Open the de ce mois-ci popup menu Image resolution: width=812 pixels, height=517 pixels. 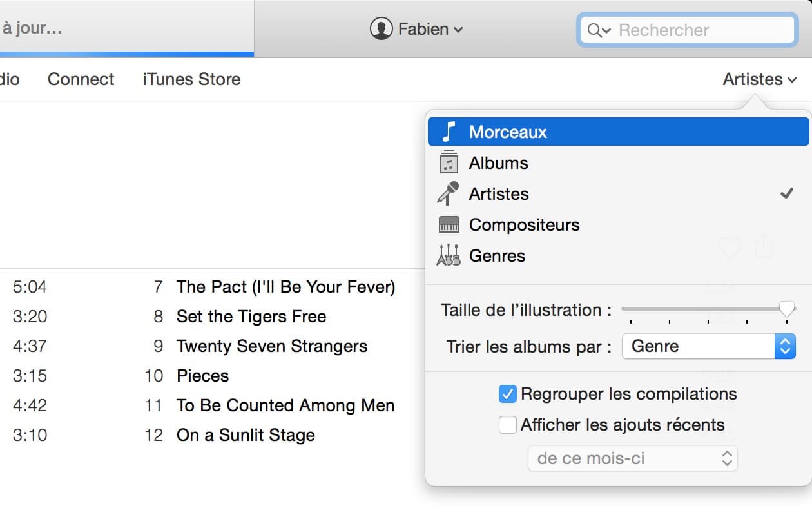point(633,459)
